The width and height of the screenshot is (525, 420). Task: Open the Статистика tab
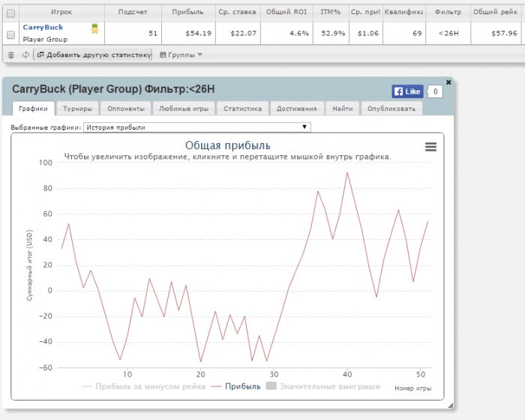pyautogui.click(x=242, y=109)
